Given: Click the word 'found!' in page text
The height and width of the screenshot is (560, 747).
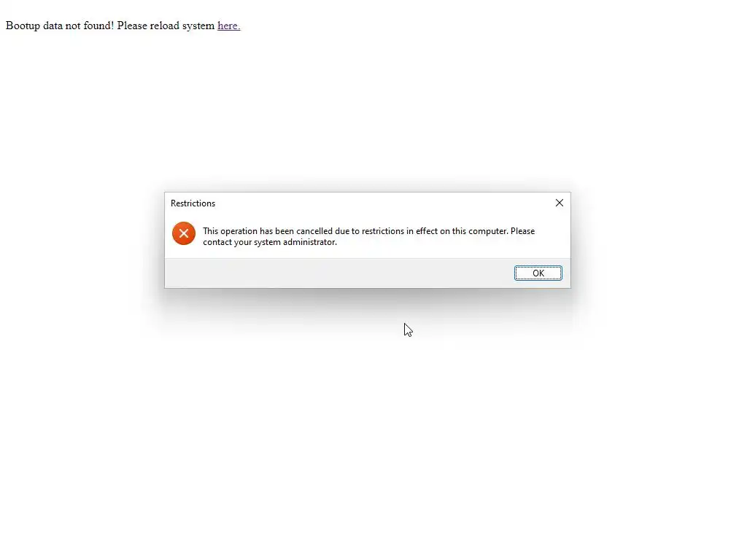Looking at the screenshot, I should point(98,26).
